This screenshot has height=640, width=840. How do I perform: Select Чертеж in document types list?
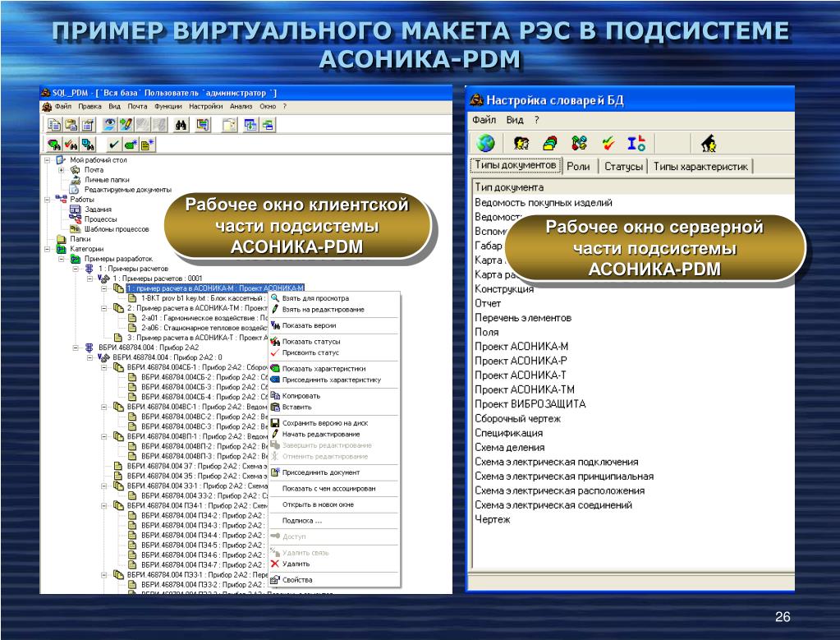click(x=493, y=519)
